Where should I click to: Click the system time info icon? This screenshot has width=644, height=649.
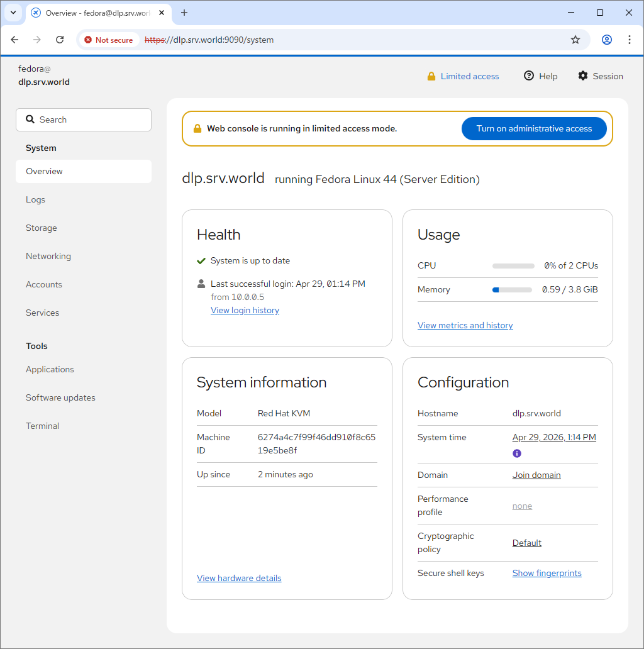517,453
